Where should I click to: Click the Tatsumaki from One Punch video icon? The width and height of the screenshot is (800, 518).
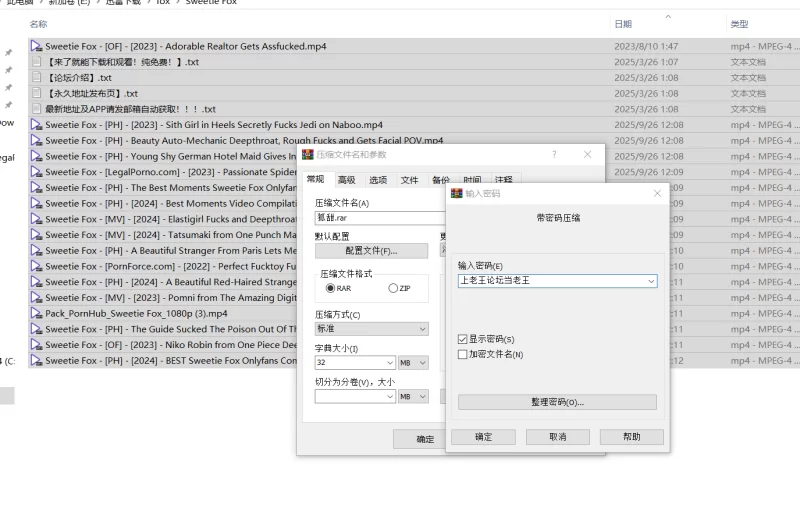tap(37, 235)
